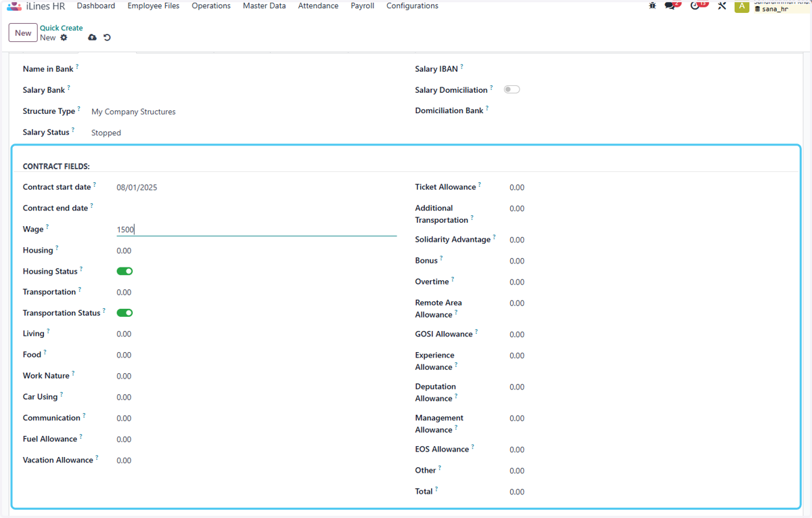This screenshot has height=518, width=812.
Task: Open the Payroll menu
Action: click(x=362, y=6)
